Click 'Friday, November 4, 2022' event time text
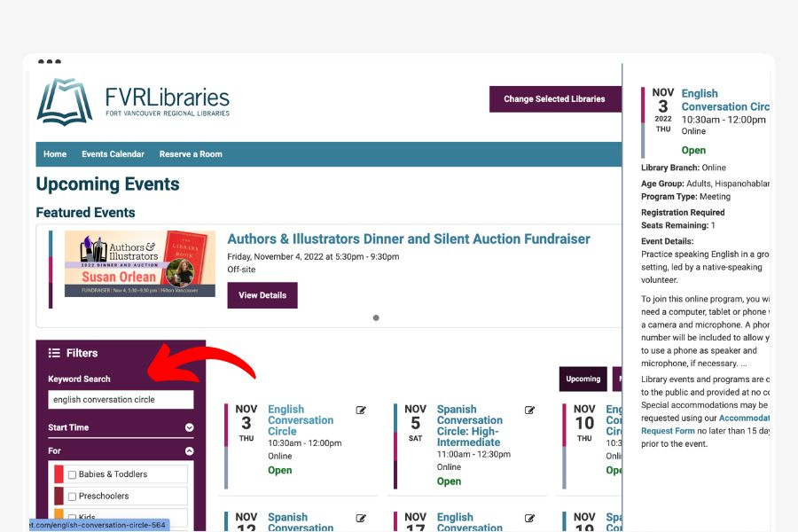The image size is (798, 532). coord(313,256)
